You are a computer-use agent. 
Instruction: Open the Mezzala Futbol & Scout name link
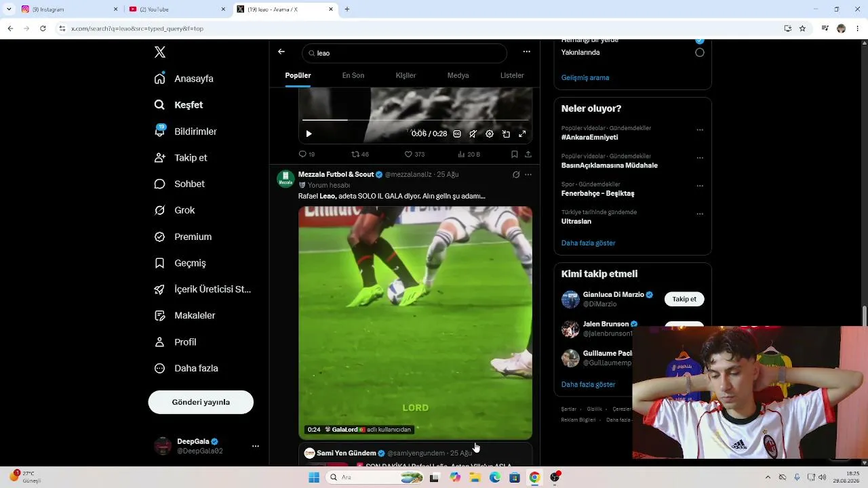[x=336, y=174]
